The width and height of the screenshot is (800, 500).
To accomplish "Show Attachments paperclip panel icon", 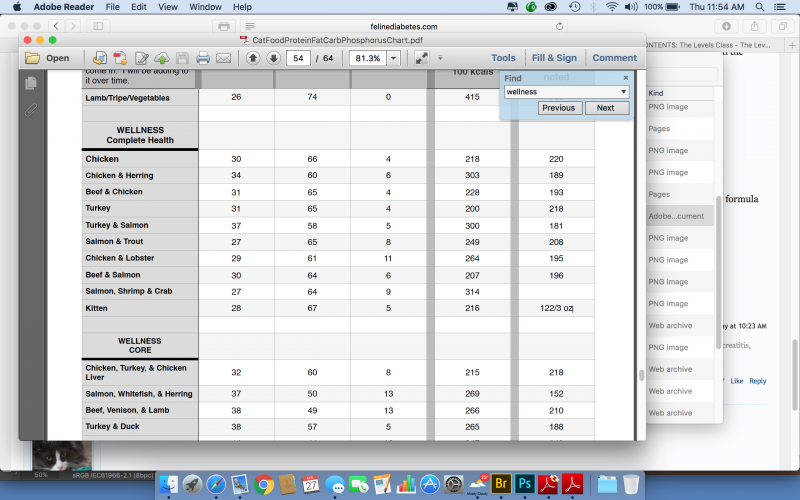I will click(x=31, y=109).
